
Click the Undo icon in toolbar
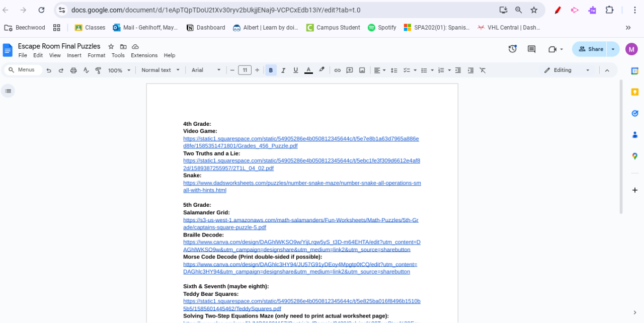click(49, 70)
